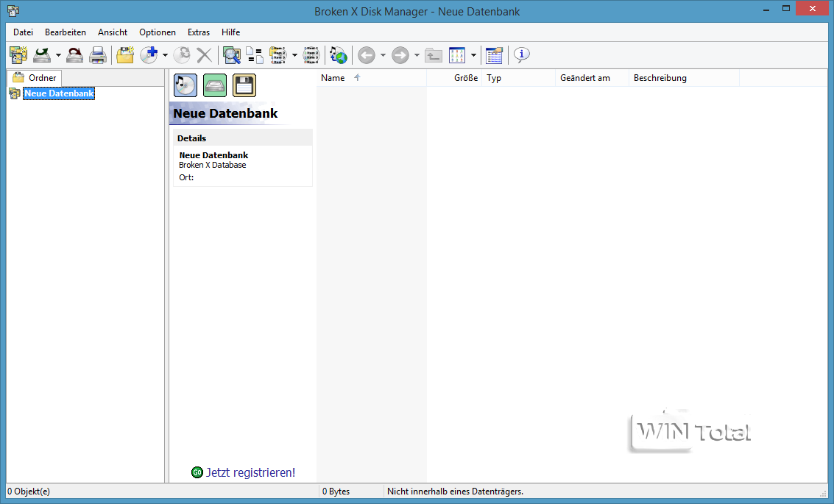Screen dimensions: 834x504
Task: Sort by the Größe column header
Action: 454,78
